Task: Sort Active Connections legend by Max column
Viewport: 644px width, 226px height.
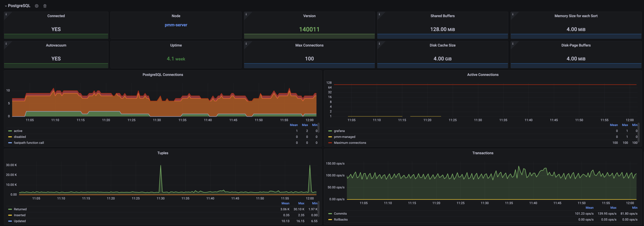Action: coord(625,125)
